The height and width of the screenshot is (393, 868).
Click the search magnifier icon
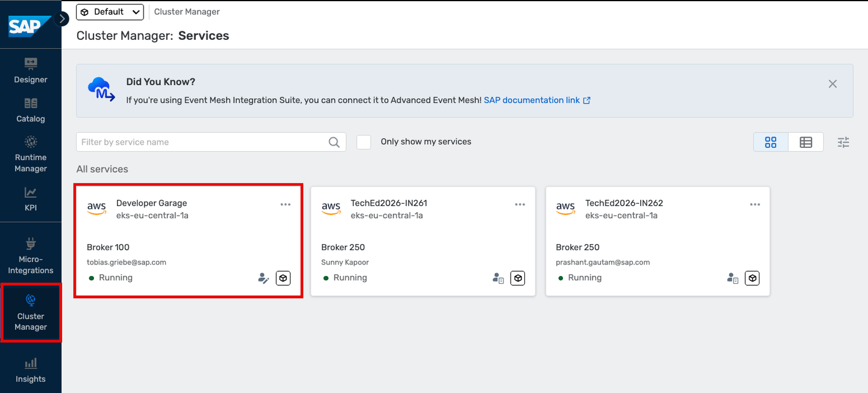[334, 142]
